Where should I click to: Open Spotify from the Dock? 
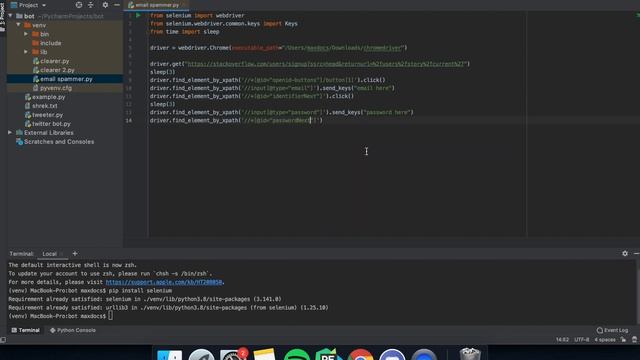[297, 354]
